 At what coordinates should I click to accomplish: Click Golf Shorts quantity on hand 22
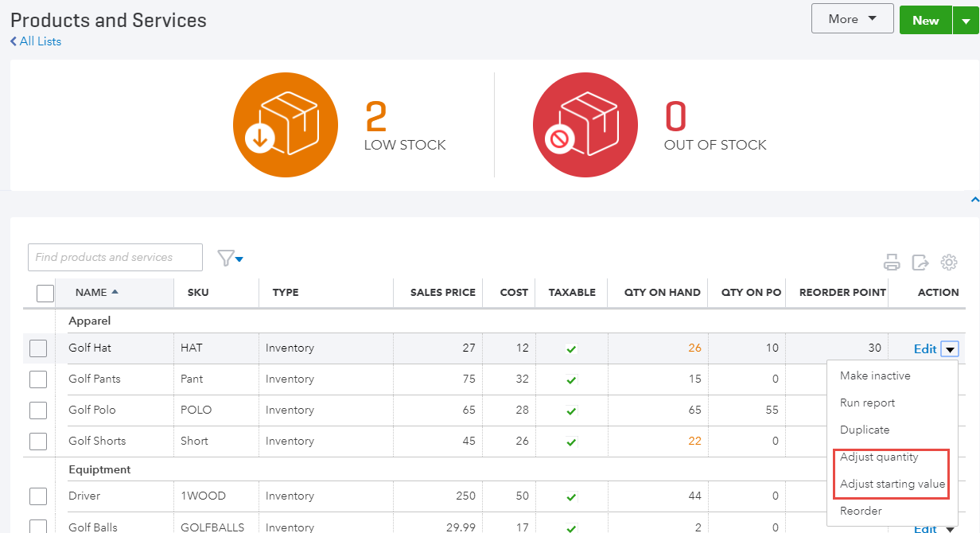click(694, 442)
